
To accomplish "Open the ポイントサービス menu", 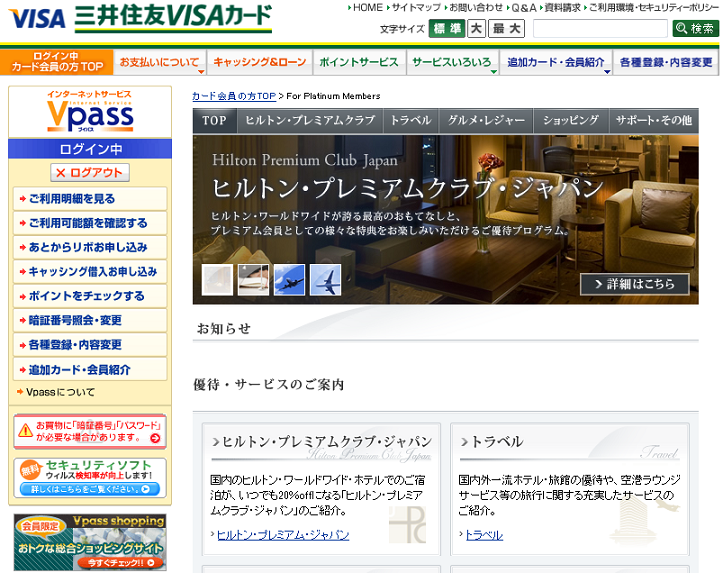I will (359, 62).
